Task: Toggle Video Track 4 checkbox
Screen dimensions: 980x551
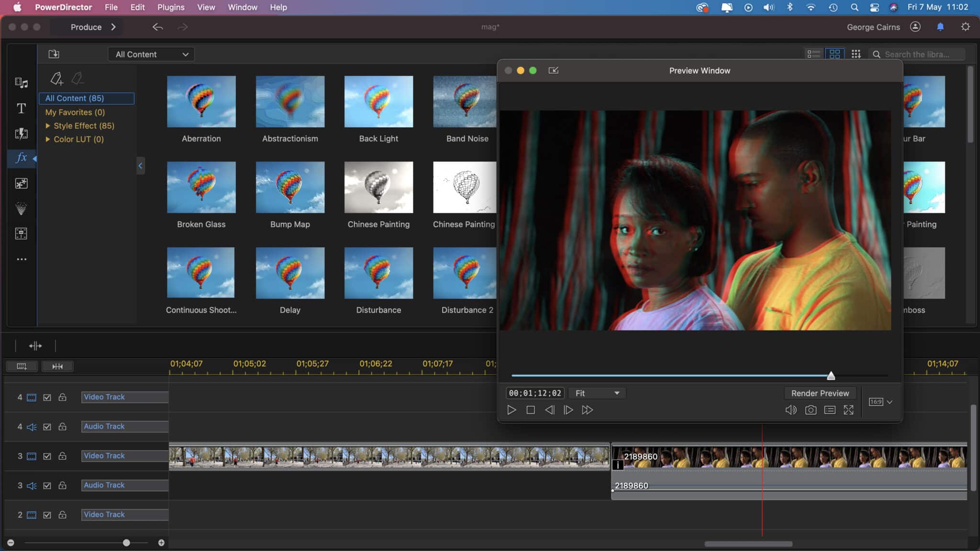Action: click(x=46, y=397)
